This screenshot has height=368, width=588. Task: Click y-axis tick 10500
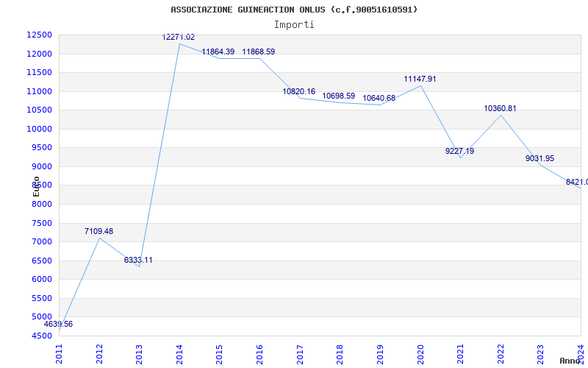pos(40,110)
